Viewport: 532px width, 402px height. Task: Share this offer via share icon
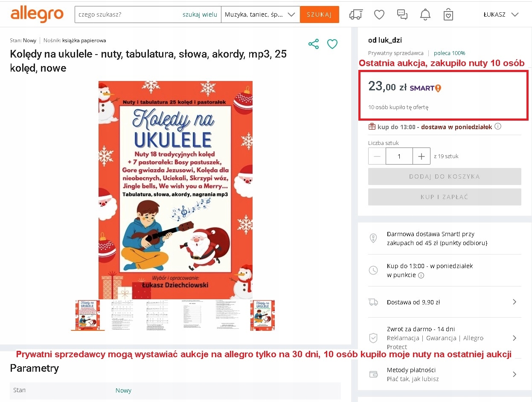[x=314, y=44]
